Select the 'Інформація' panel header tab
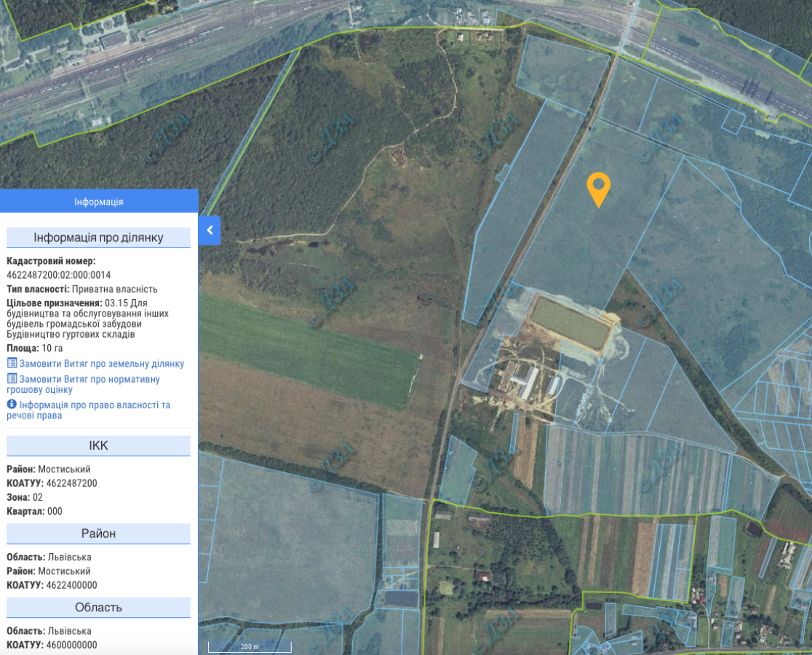The image size is (812, 655). (99, 202)
